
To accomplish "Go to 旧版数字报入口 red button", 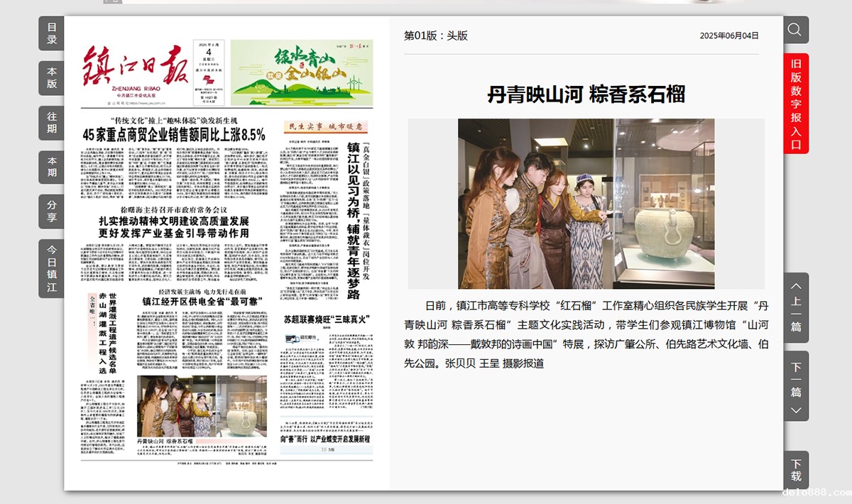I will [796, 104].
